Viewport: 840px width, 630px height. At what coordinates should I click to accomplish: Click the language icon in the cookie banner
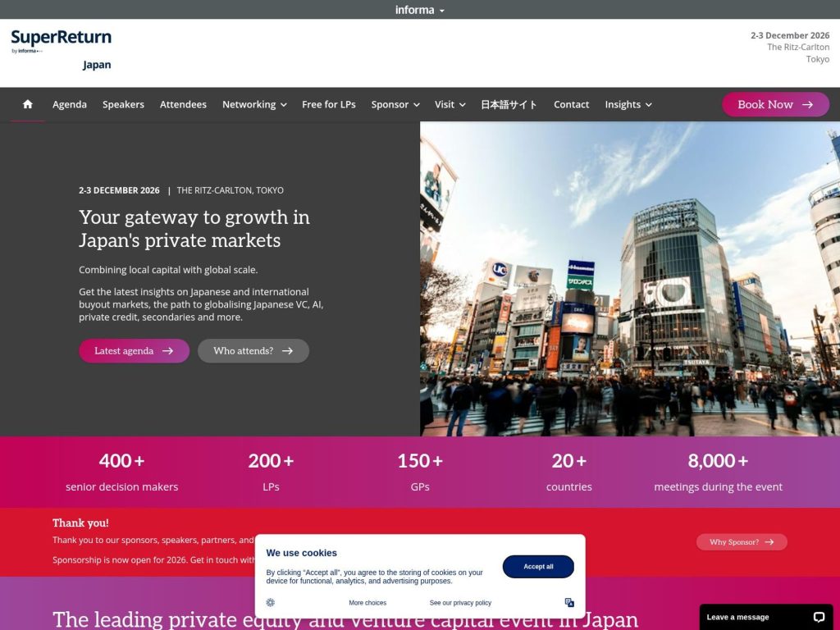(x=569, y=602)
